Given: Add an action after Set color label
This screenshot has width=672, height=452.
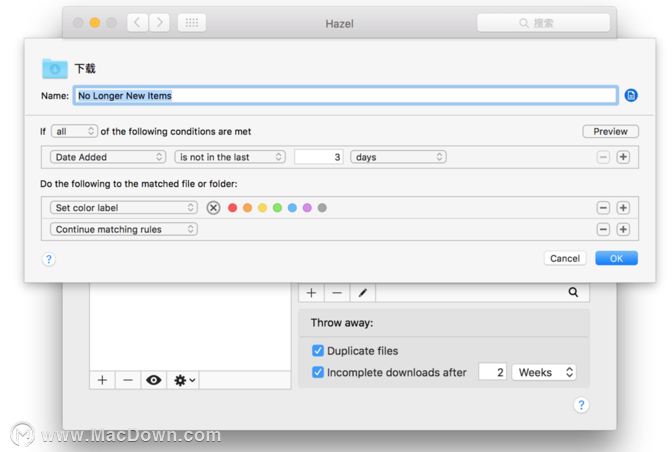Looking at the screenshot, I should click(623, 208).
